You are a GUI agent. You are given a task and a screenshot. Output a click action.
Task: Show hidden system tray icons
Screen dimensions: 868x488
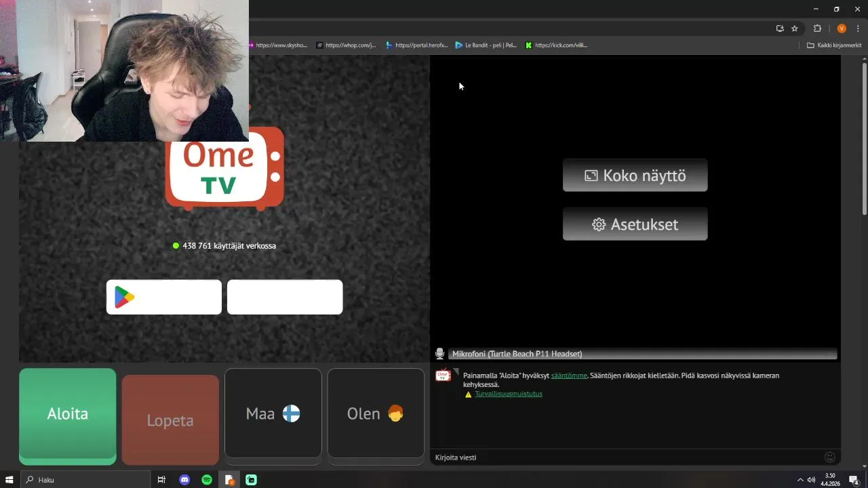(x=800, y=480)
